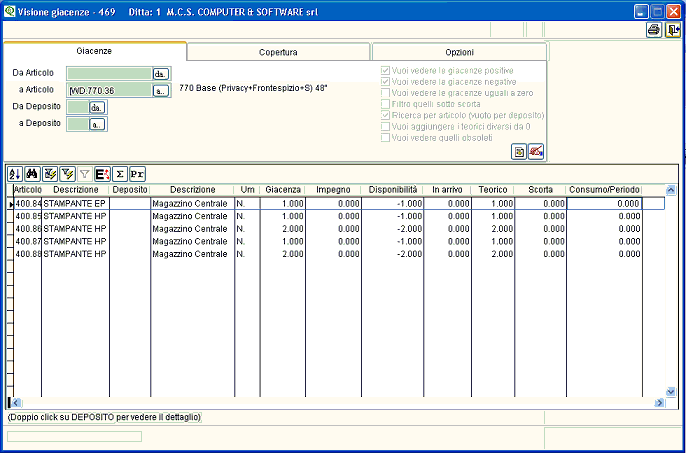
Task: Open the 'a..' lookup for a Articolo
Action: click(161, 91)
